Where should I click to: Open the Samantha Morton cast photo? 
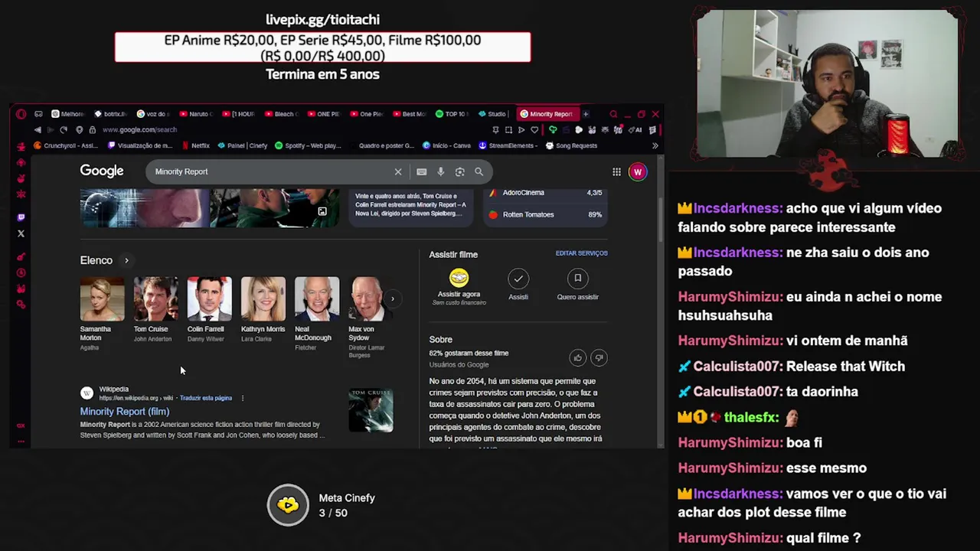tap(102, 299)
